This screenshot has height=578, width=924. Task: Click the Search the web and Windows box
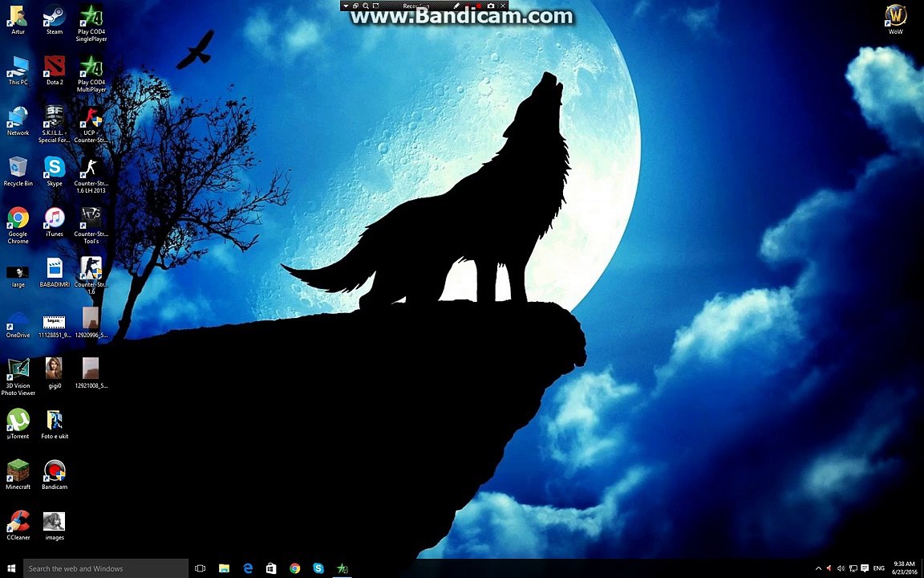(106, 568)
